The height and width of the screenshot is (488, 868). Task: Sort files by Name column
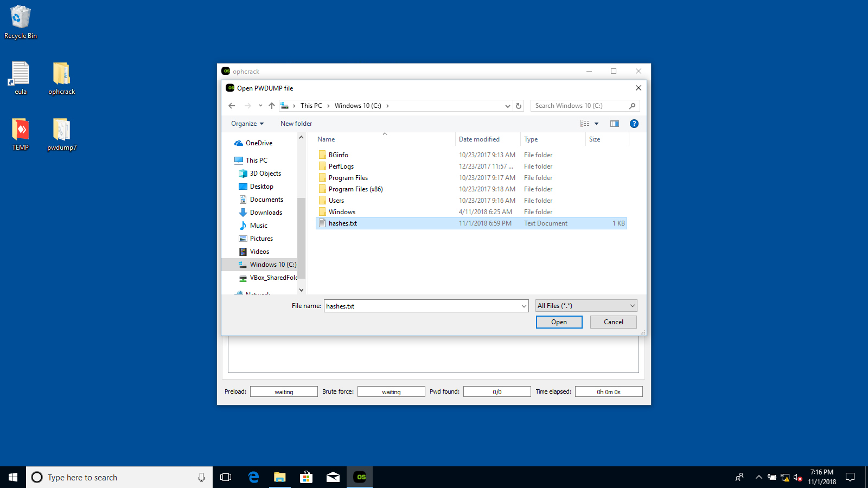click(384, 139)
